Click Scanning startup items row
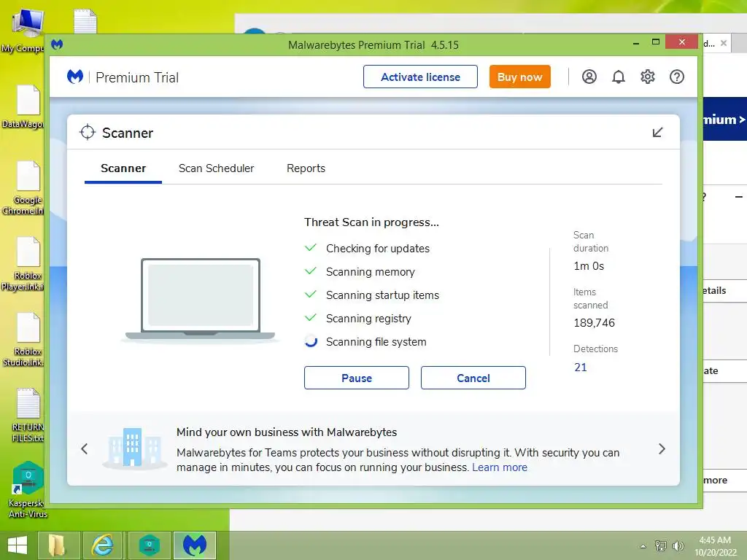Viewport: 747px width, 560px height. [371, 295]
